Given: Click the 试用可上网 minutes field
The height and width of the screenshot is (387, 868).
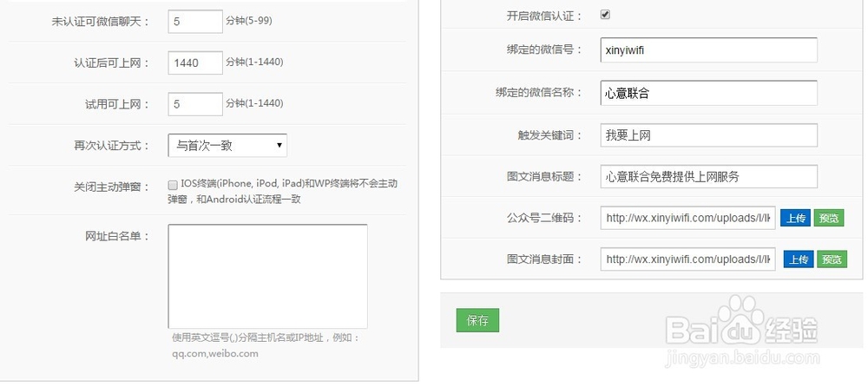Looking at the screenshot, I should [195, 104].
